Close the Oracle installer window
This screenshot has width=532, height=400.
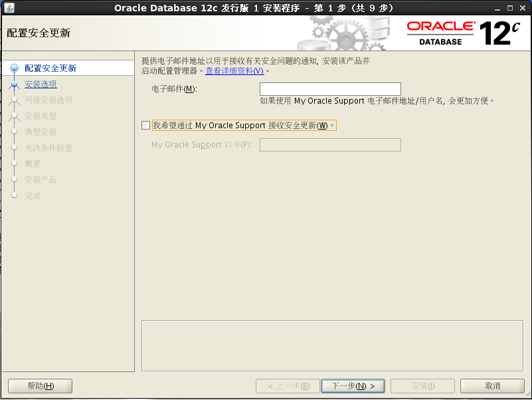coord(523,8)
